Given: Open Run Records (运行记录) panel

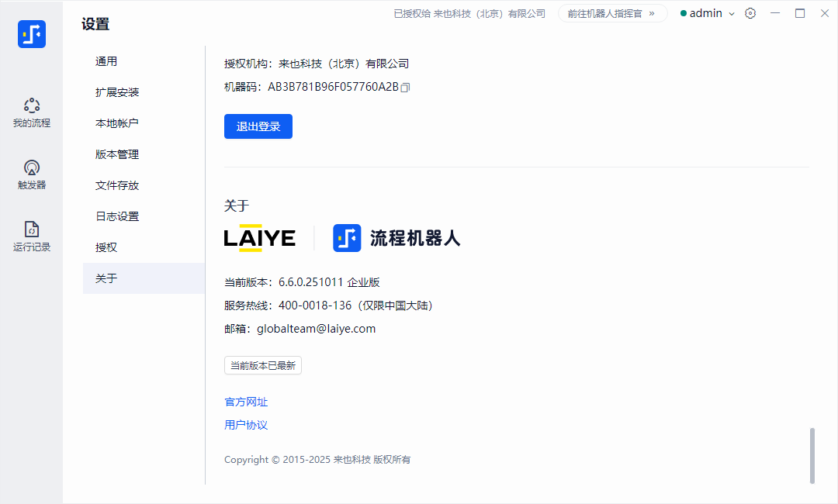Looking at the screenshot, I should click(x=32, y=236).
